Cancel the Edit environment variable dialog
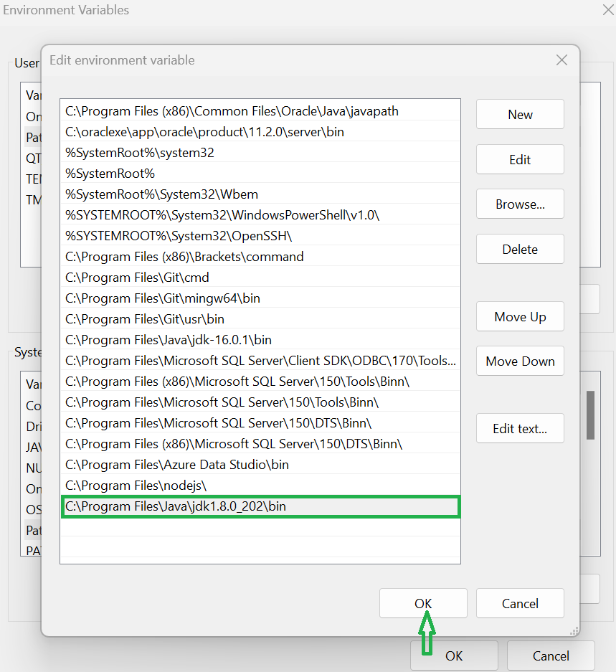This screenshot has width=616, height=672. 520,603
